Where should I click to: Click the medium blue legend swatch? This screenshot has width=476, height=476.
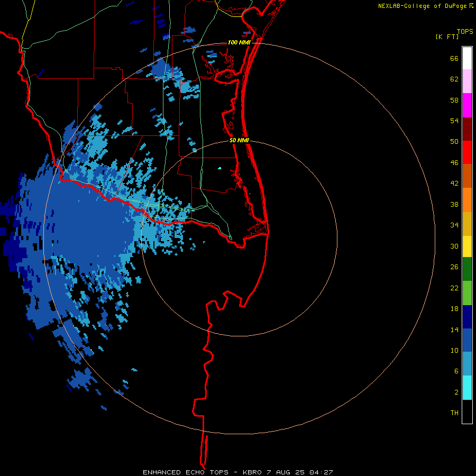467,340
